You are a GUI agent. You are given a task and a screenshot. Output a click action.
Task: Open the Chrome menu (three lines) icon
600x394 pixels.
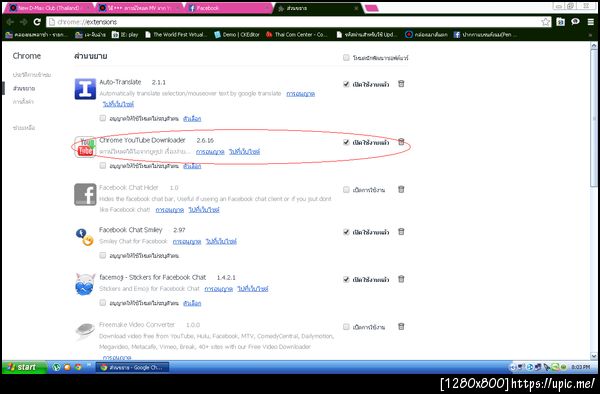(x=591, y=22)
